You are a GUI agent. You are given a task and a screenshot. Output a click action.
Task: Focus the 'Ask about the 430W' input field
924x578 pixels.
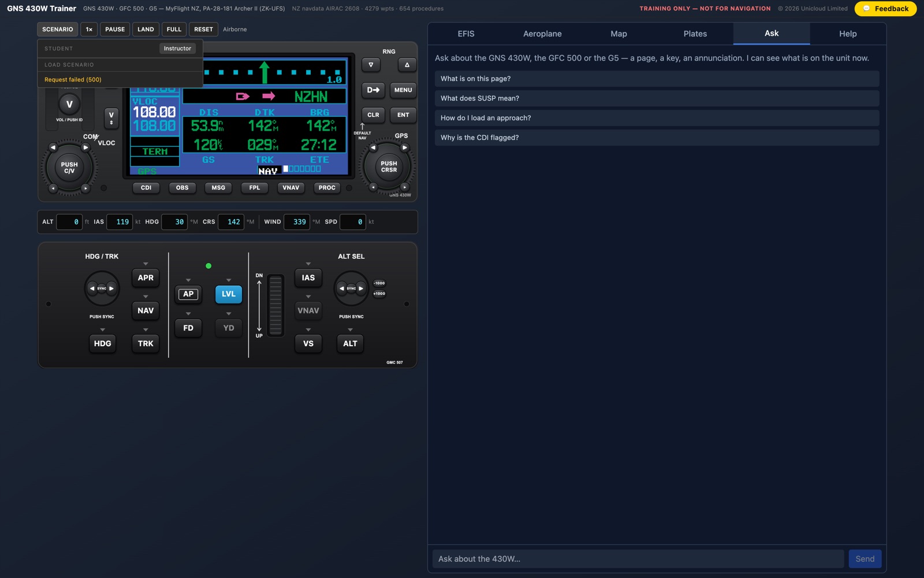point(638,559)
